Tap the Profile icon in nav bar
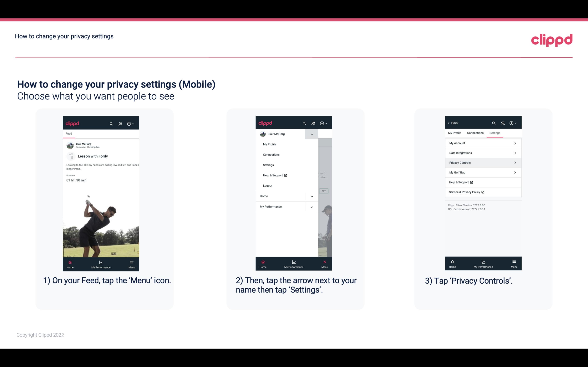Screen dimensions: 588x367 tap(121, 123)
